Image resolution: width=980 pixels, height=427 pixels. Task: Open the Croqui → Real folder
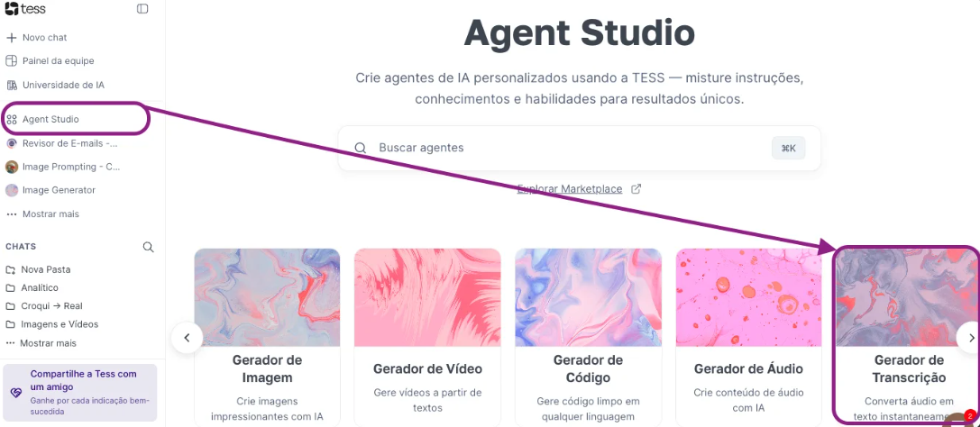44,306
